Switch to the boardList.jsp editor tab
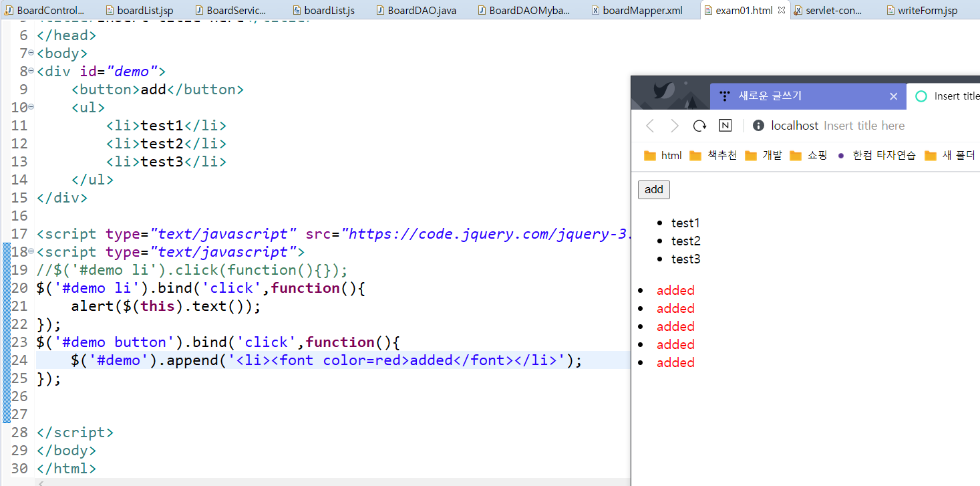Screen dimensions: 980x486 pyautogui.click(x=139, y=11)
